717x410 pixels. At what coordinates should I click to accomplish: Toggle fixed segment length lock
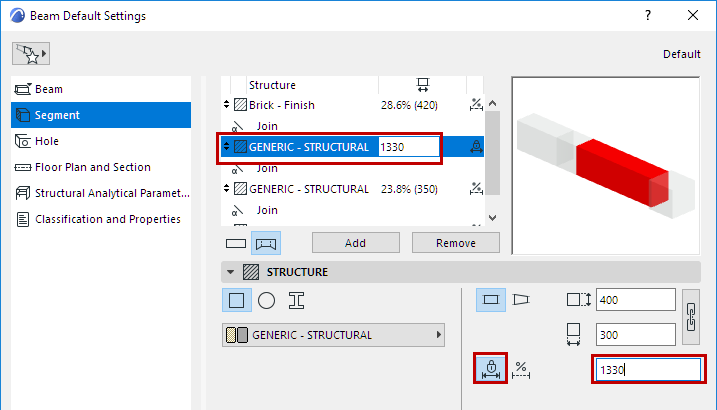pyautogui.click(x=490, y=369)
